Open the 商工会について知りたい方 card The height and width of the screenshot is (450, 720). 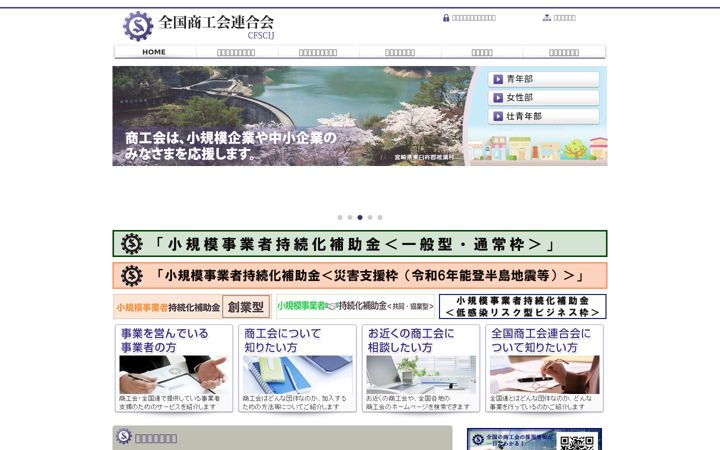tap(297, 368)
